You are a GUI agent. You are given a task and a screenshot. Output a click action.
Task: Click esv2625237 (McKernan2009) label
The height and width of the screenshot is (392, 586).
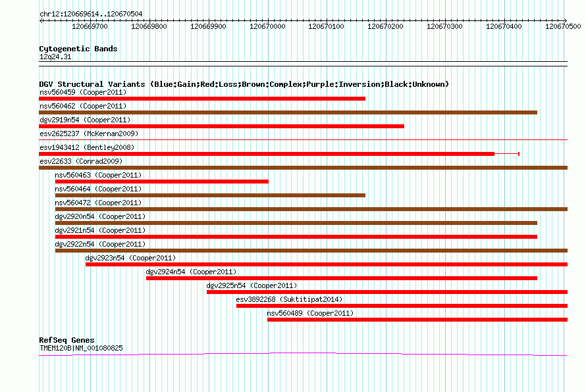pyautogui.click(x=89, y=134)
